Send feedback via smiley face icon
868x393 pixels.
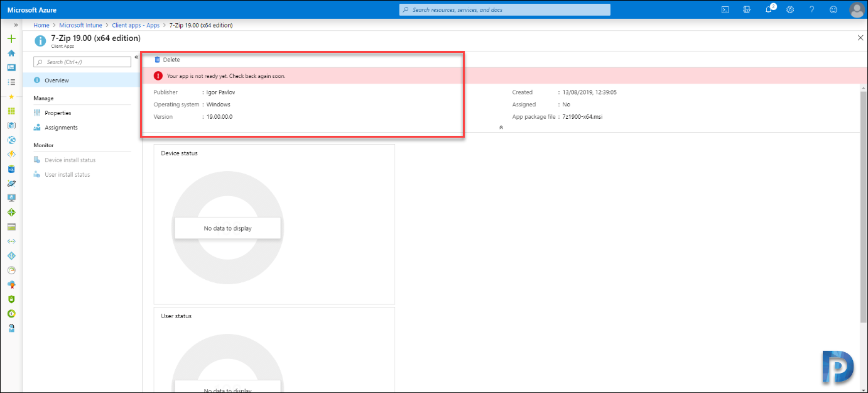[x=833, y=9]
